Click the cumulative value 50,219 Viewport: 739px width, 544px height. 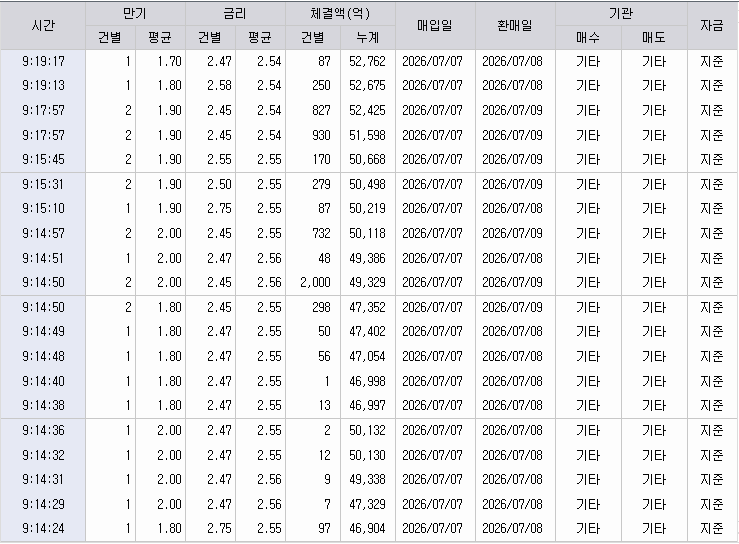point(367,208)
